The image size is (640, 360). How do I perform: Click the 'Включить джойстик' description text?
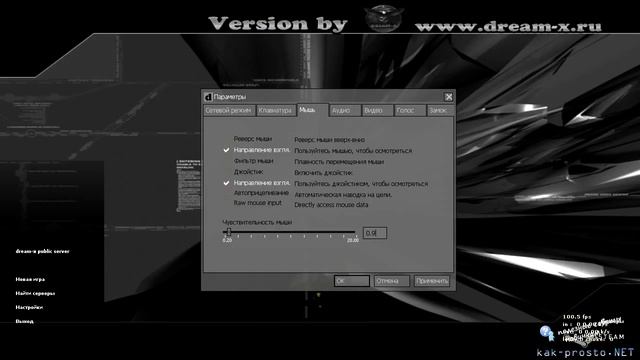coord(323,173)
